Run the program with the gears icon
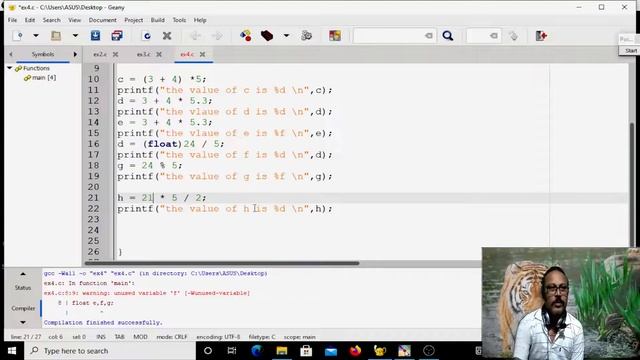Image resolution: width=640 pixels, height=360 pixels. click(307, 36)
